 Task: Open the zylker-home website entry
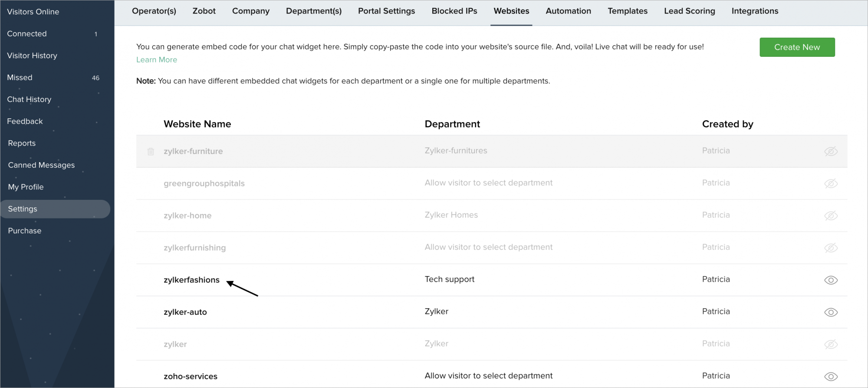point(187,215)
